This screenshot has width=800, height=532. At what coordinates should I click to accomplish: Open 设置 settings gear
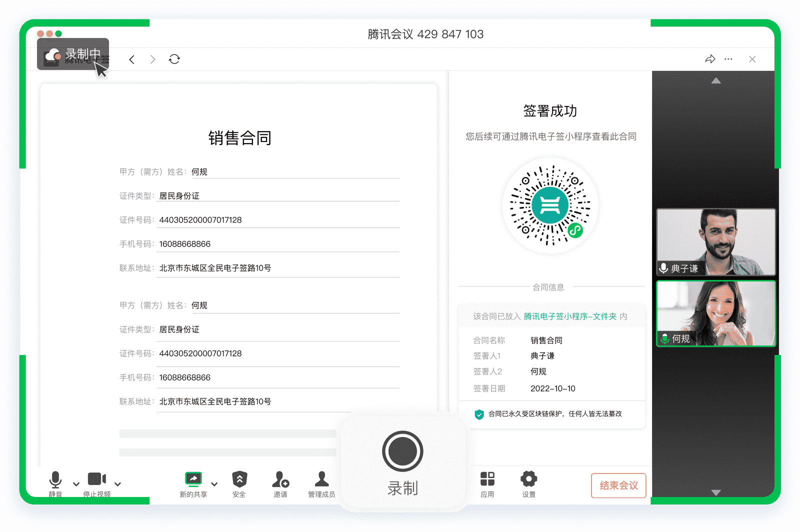click(529, 484)
